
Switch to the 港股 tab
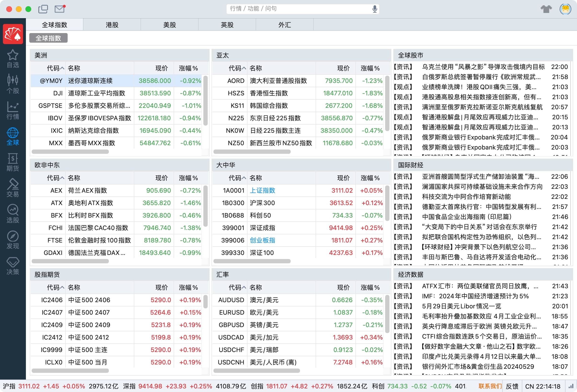coord(112,25)
